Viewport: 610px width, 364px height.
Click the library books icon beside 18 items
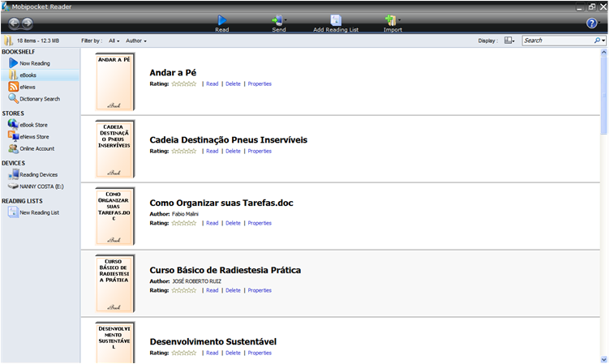pyautogui.click(x=8, y=41)
